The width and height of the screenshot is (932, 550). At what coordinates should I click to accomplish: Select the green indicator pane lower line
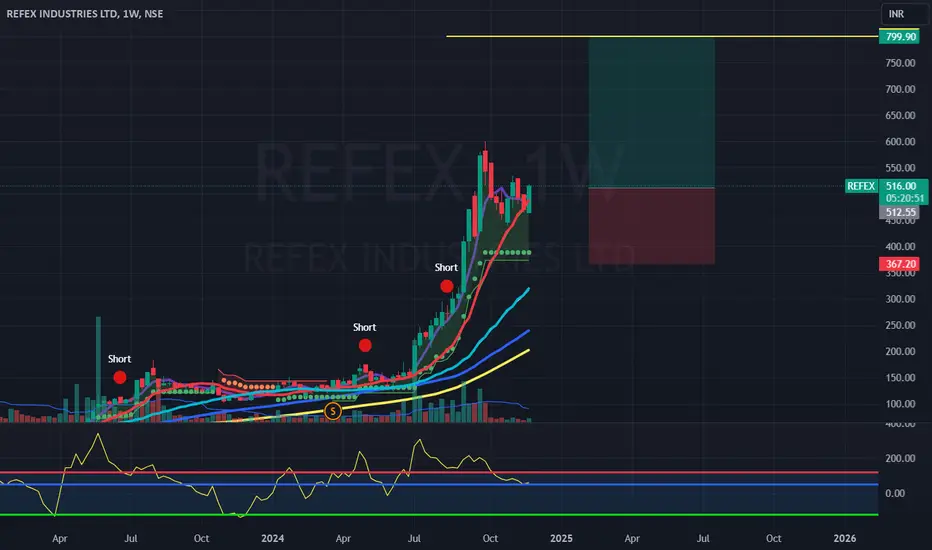click(439, 514)
